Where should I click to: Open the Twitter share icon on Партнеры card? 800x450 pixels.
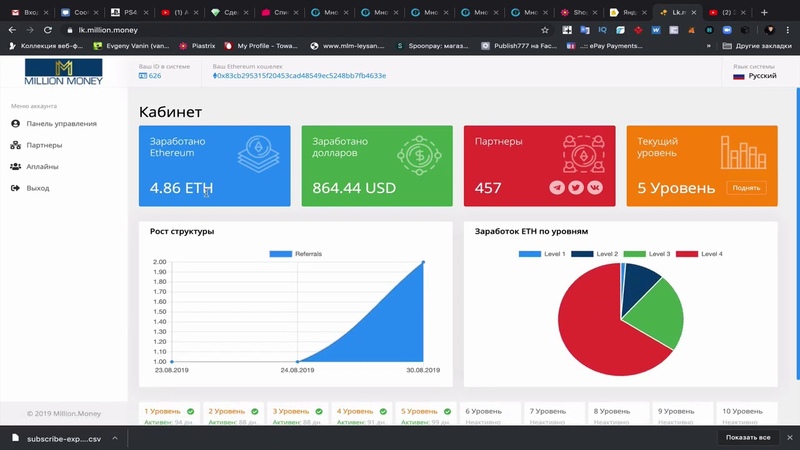tap(576, 188)
